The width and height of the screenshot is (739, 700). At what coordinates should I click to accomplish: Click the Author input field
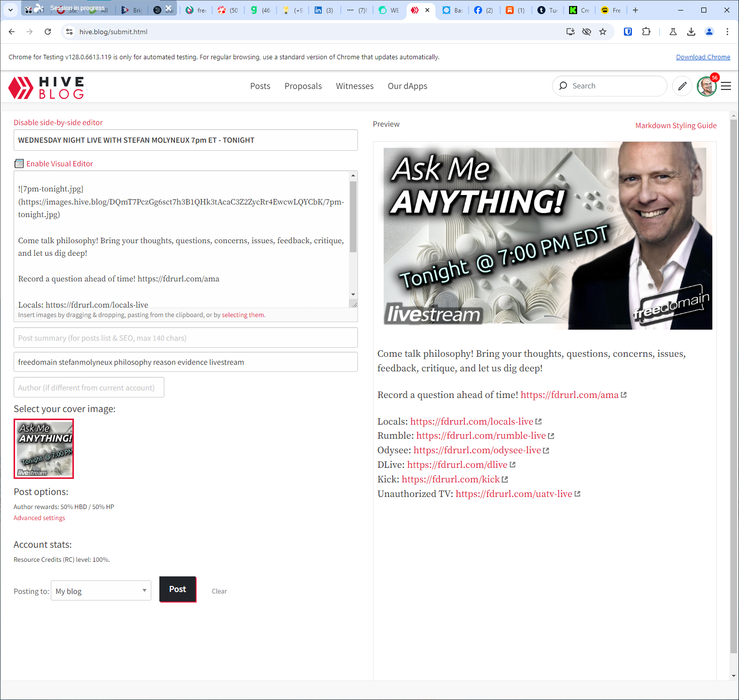pos(89,387)
